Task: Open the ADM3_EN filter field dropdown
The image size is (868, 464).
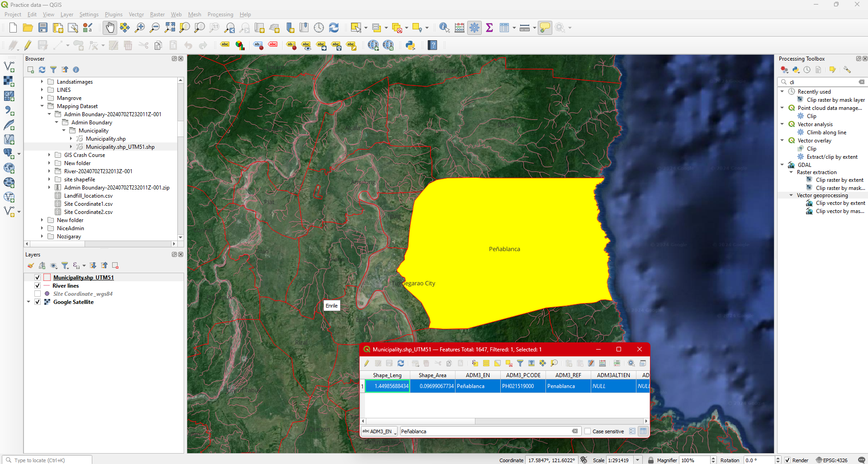Action: coord(379,431)
